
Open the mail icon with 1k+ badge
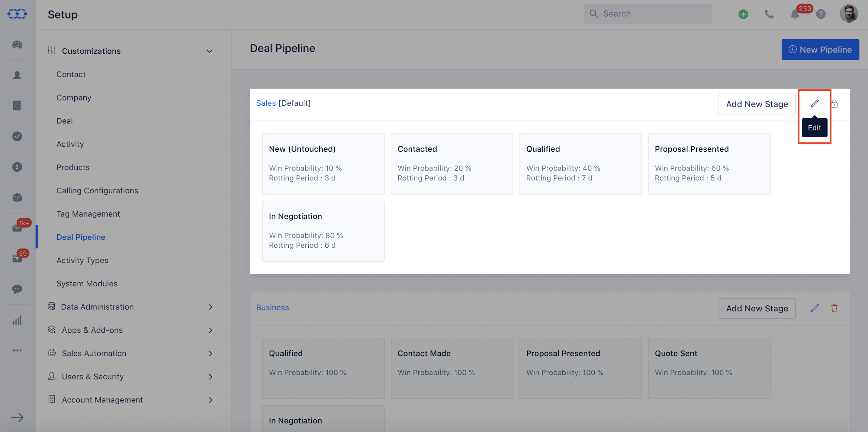pos(17,228)
